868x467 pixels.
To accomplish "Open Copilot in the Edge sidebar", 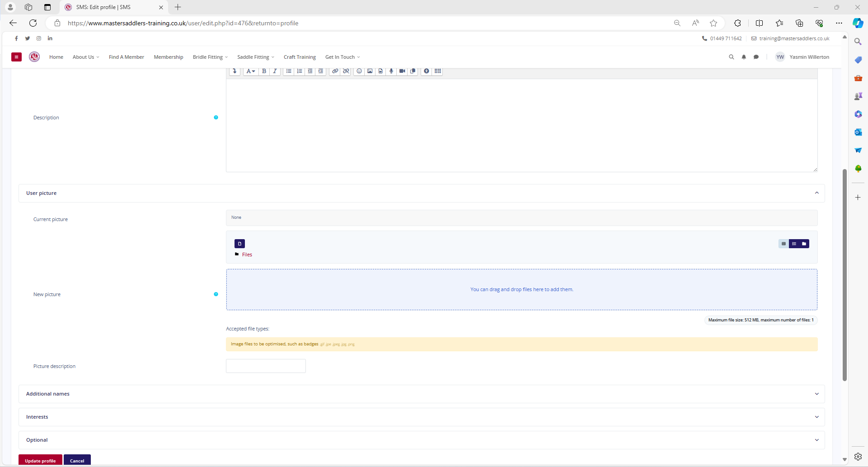I will tap(858, 23).
